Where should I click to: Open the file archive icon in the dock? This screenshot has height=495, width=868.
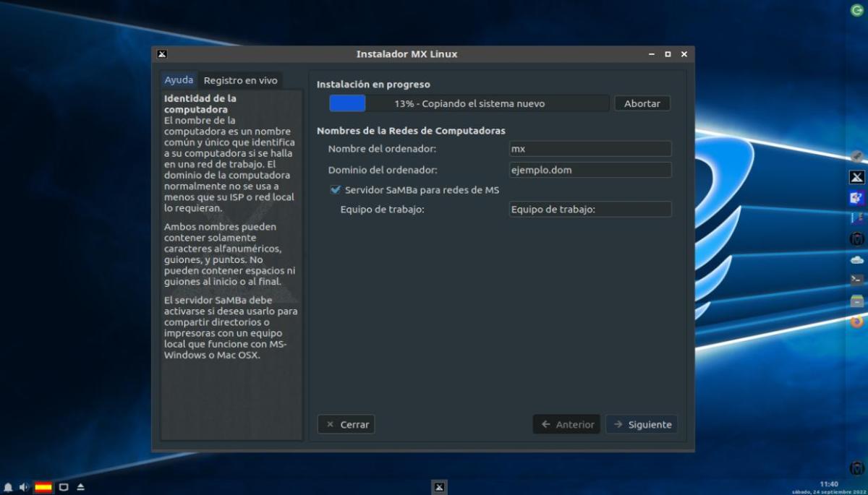tap(856, 301)
